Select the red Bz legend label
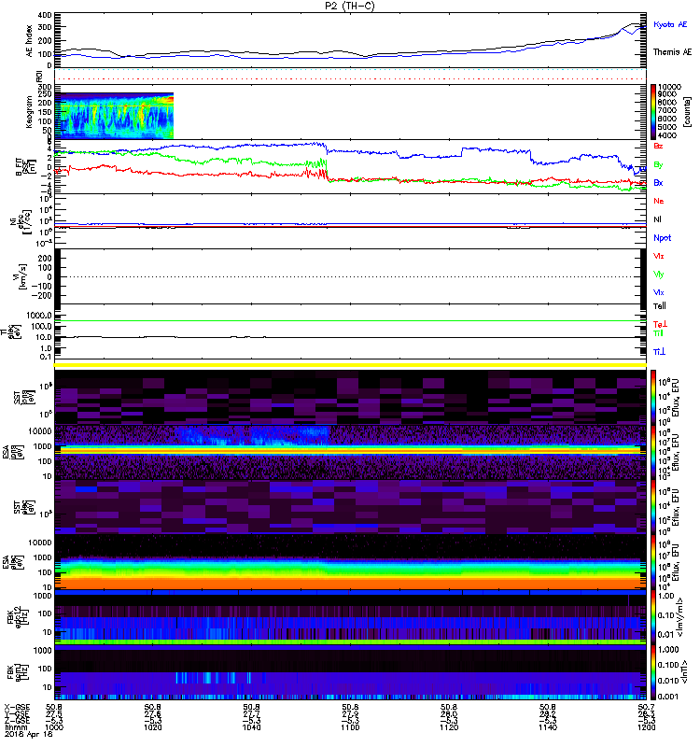The height and width of the screenshot is (747, 700). 659,147
